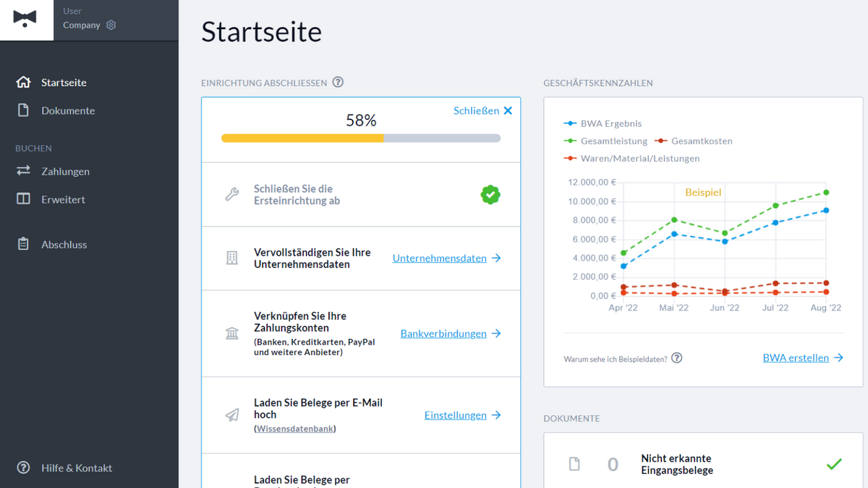Click the arrow after Unternehmensdaten link
868x488 pixels.
(x=496, y=258)
